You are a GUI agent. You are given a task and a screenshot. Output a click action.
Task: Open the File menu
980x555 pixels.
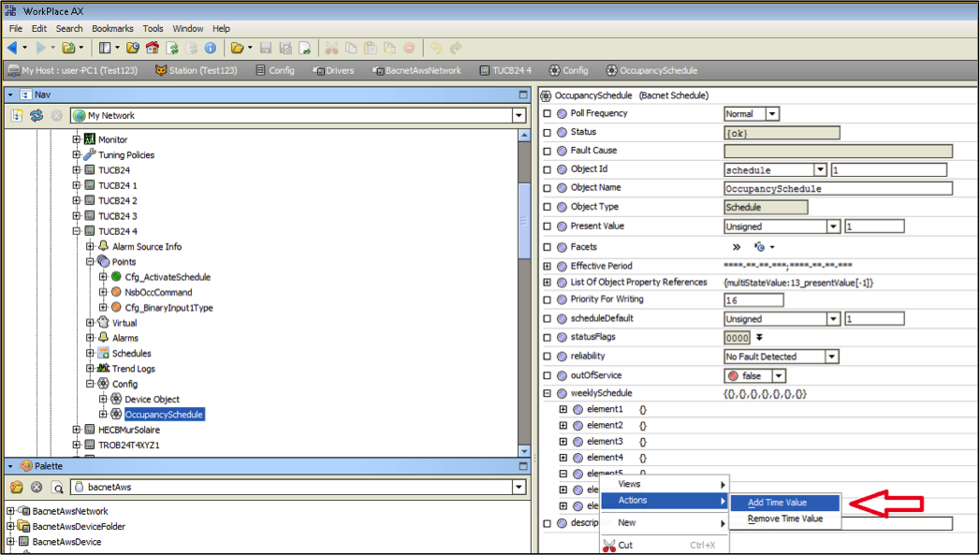coord(16,29)
